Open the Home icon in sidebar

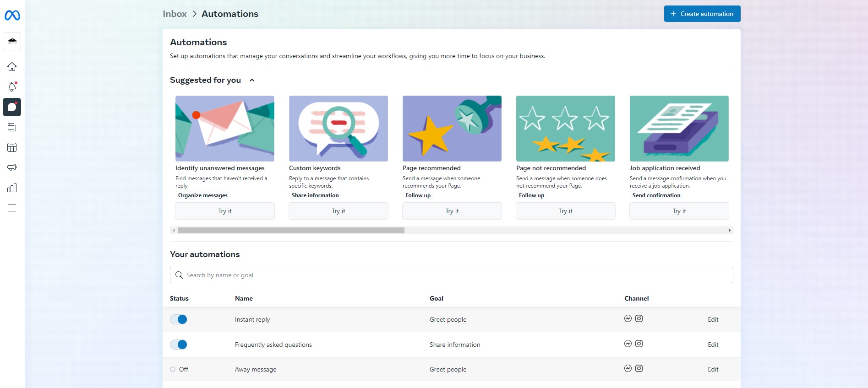12,67
